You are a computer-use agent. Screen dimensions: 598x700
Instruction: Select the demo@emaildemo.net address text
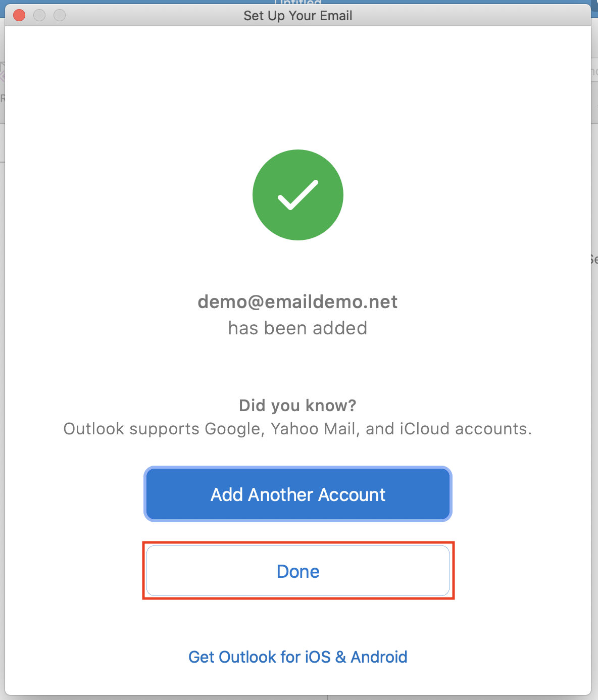pos(298,302)
